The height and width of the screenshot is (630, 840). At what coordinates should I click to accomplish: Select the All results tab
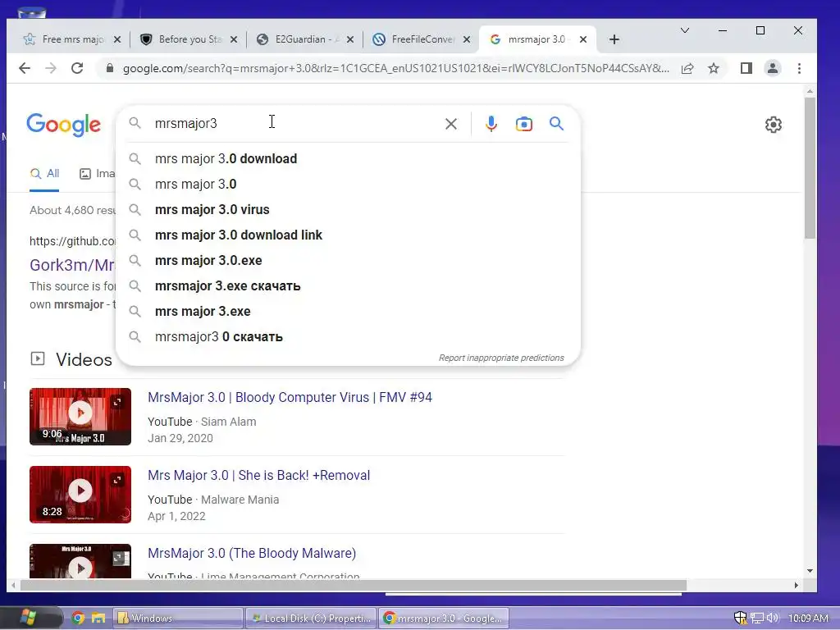point(44,174)
